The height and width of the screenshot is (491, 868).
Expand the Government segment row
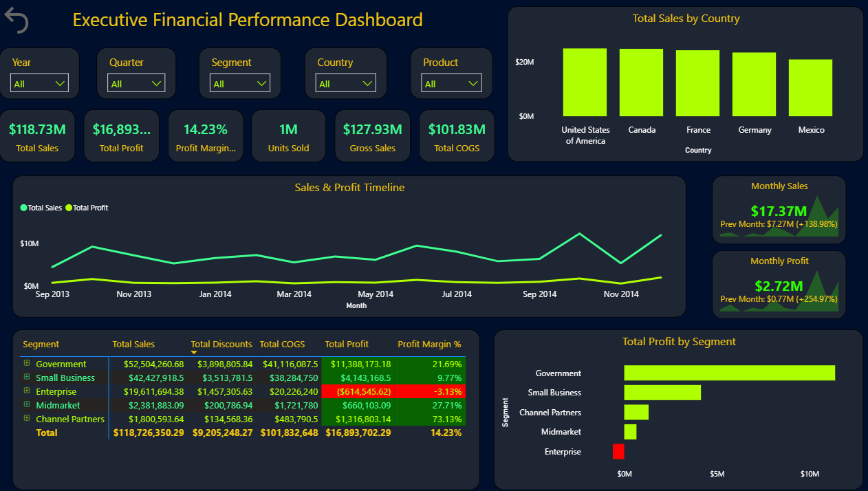click(x=27, y=363)
